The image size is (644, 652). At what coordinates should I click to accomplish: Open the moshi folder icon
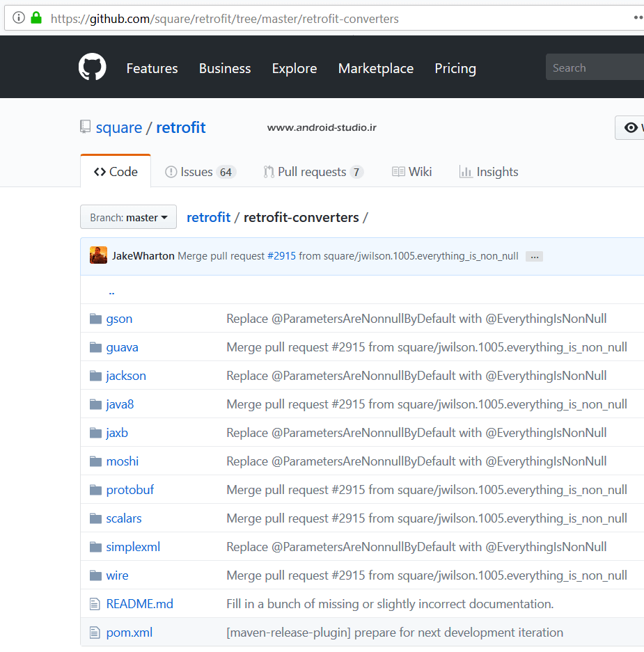point(95,461)
